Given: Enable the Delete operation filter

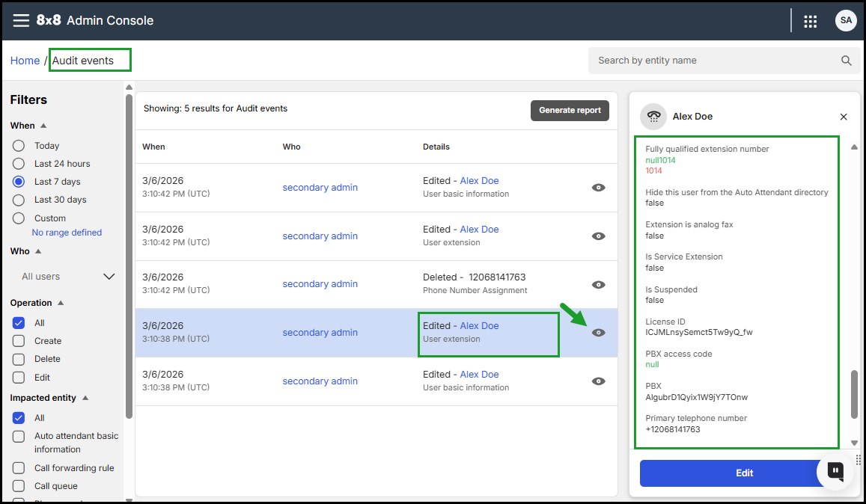Looking at the screenshot, I should [19, 359].
